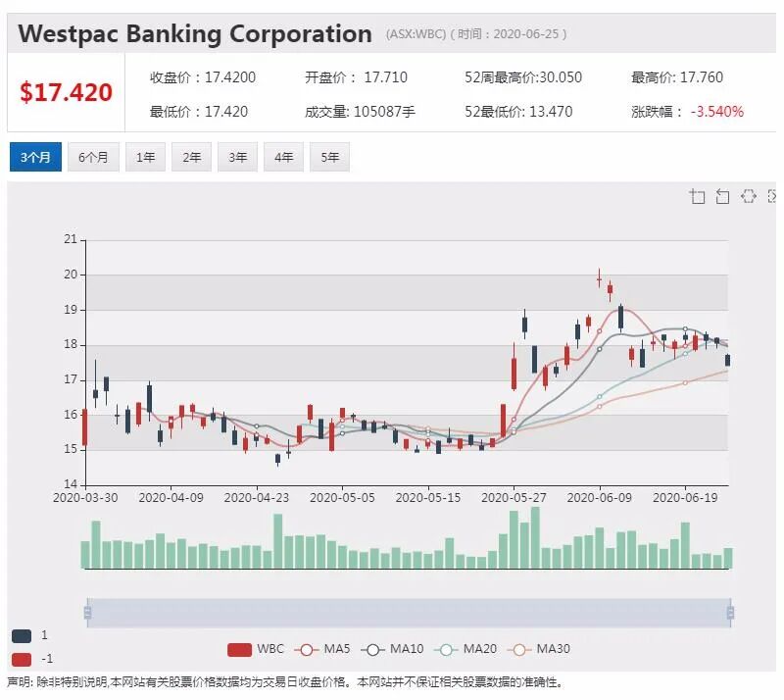Open the 5年 chart range
Screen dimensions: 784x700
click(x=329, y=157)
